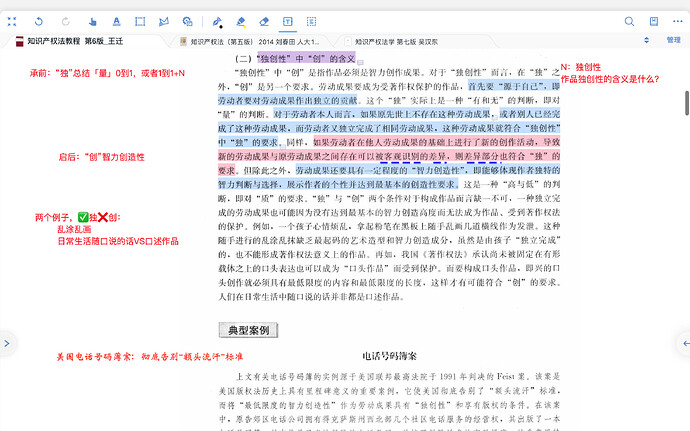Screen dimensions: 690x431
Task: Grab the vertical scrollbar thumb
Action: point(687,103)
